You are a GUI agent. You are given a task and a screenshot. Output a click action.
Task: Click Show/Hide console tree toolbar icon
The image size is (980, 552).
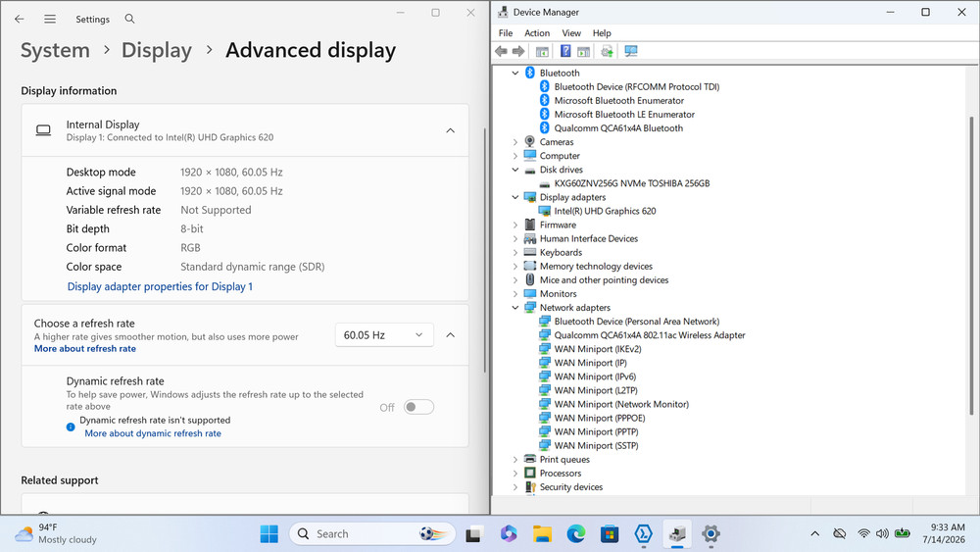click(542, 51)
